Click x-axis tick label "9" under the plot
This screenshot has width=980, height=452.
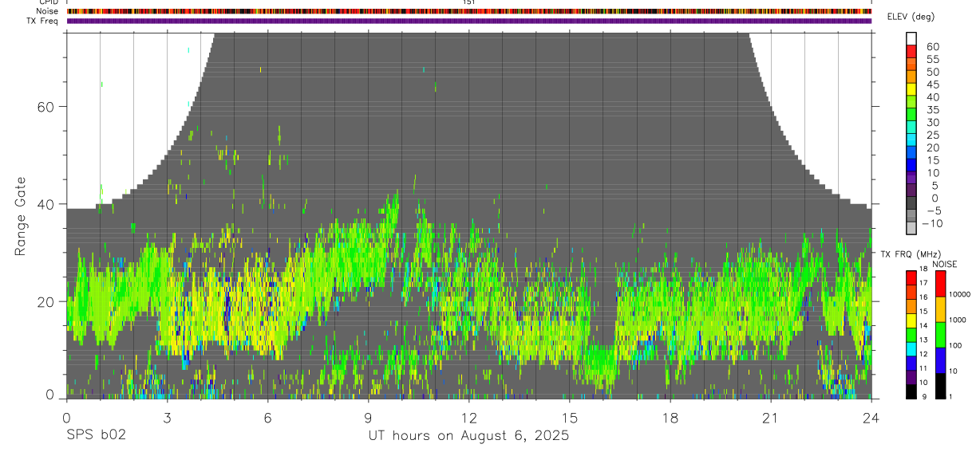[x=368, y=418]
